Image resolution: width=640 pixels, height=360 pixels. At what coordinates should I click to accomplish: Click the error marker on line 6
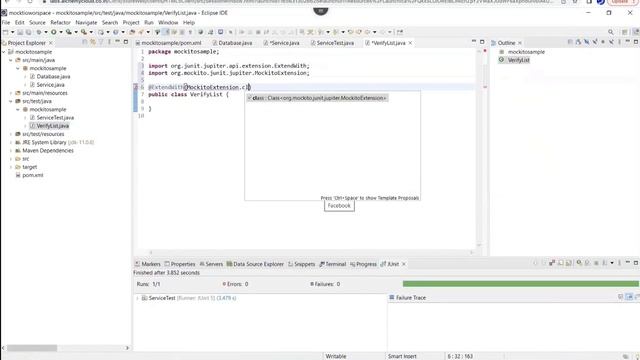point(136,87)
